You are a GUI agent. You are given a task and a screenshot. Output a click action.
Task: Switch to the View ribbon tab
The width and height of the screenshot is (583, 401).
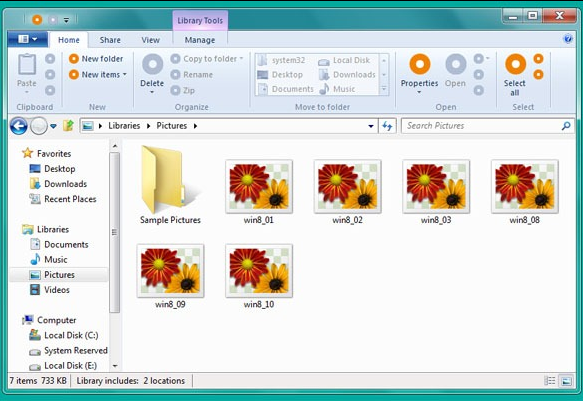click(150, 40)
